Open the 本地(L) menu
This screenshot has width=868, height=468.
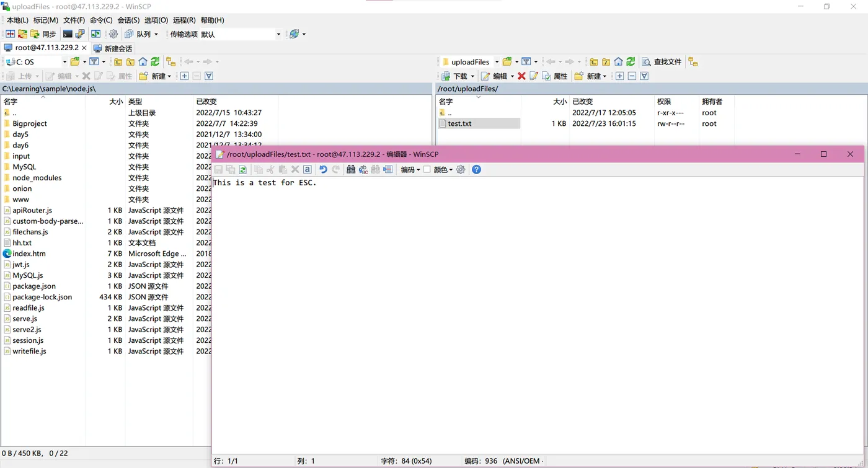17,20
